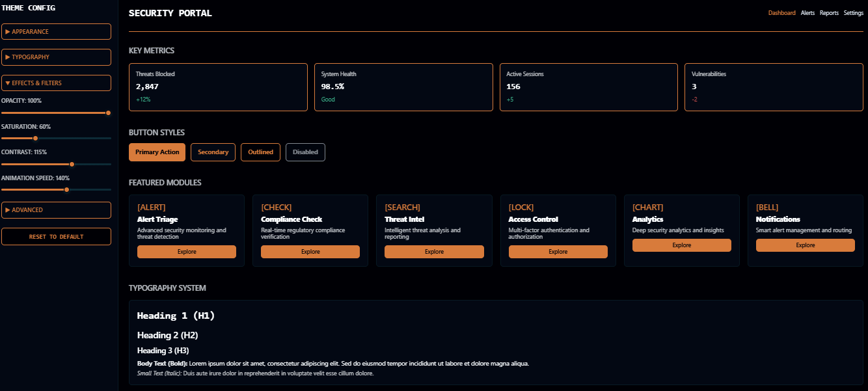Click the [LOCK] icon label
Screen dimensions: 868x391
[x=521, y=208]
